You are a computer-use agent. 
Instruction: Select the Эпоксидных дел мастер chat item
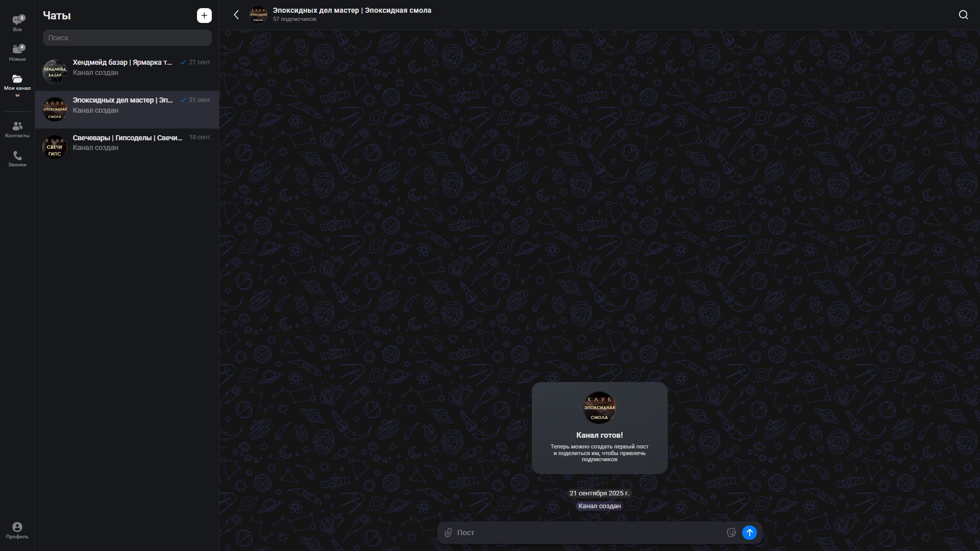pos(127,110)
